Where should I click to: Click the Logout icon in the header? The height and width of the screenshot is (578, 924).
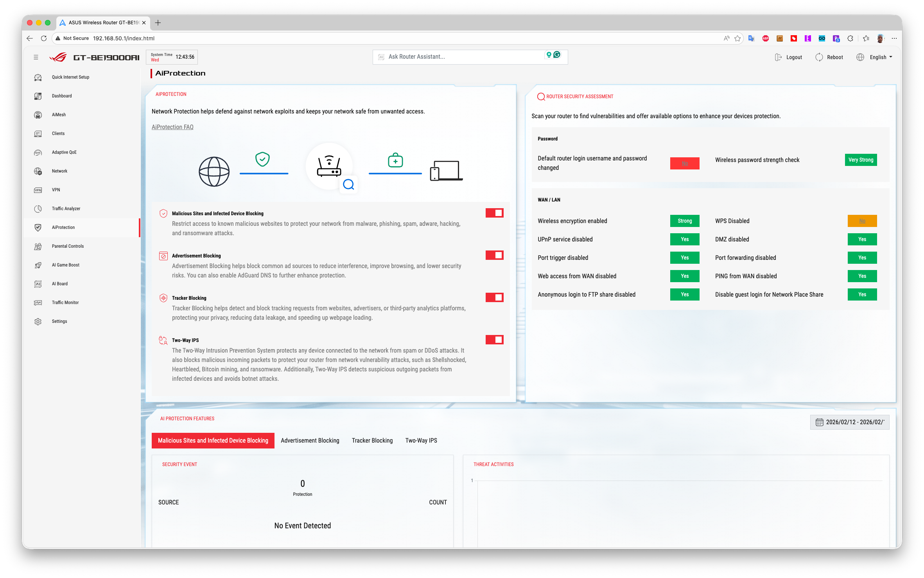(778, 57)
